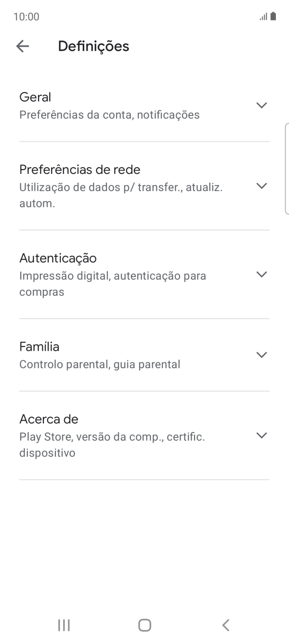Click the Autenticação settings row

(121, 274)
